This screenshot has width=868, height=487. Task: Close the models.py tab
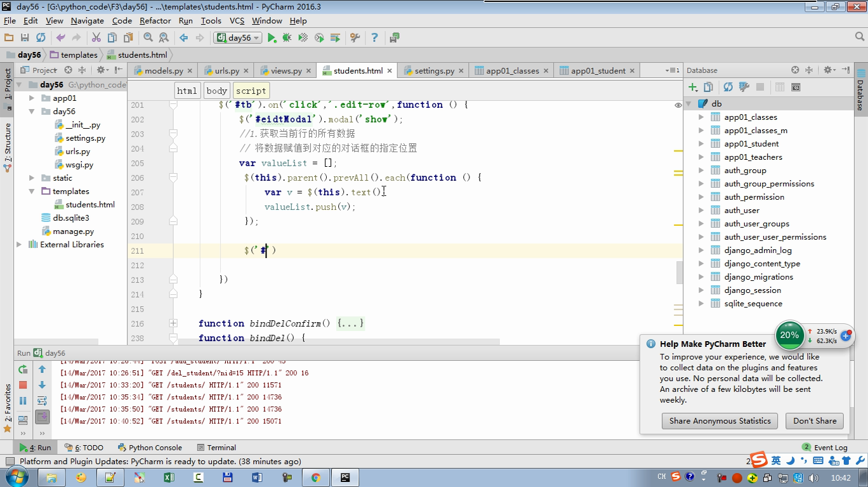point(191,70)
